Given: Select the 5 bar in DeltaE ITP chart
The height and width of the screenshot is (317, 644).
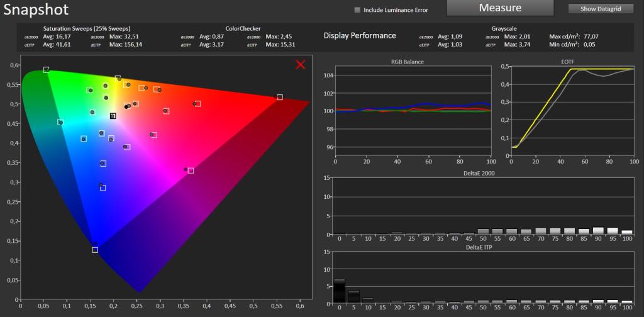Looking at the screenshot, I should [353, 296].
